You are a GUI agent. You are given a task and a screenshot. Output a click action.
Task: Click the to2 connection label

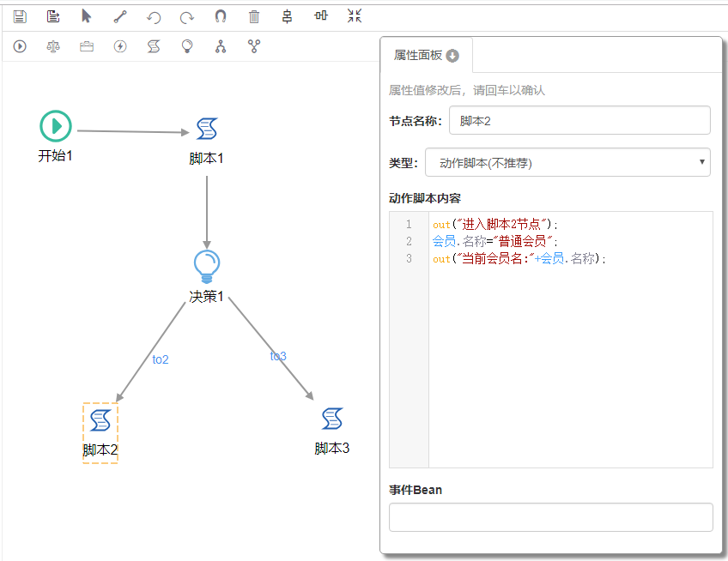pyautogui.click(x=161, y=359)
